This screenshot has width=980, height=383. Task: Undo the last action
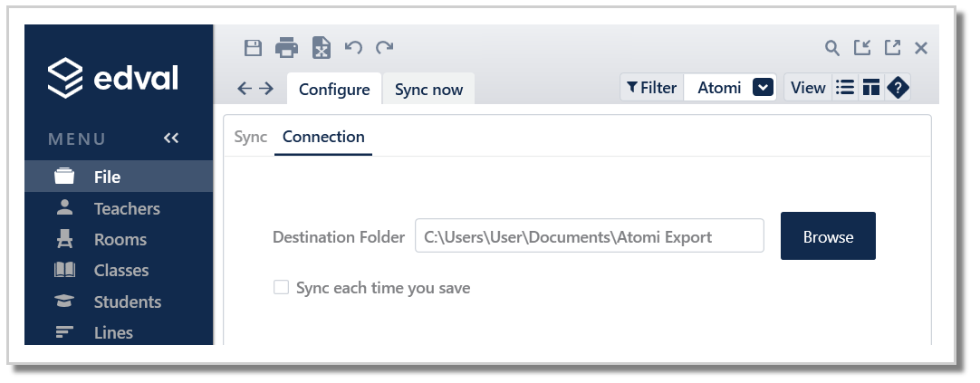353,48
